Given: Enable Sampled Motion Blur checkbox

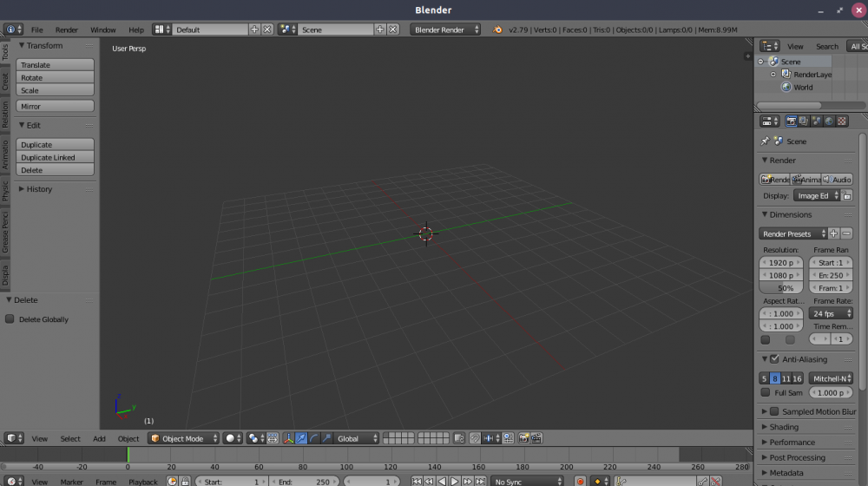Looking at the screenshot, I should point(774,411).
